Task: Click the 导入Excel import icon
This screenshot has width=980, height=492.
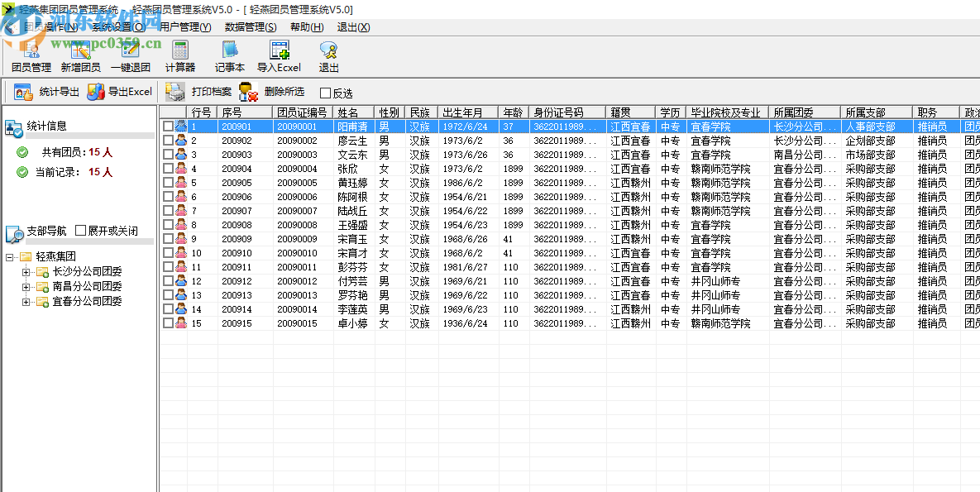Action: [279, 56]
